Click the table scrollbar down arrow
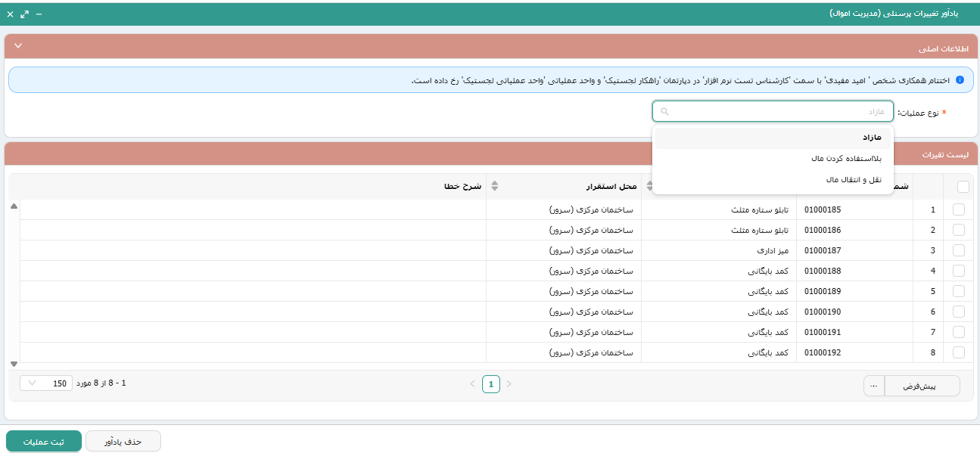Viewport: 980px width, 456px height. [x=14, y=364]
